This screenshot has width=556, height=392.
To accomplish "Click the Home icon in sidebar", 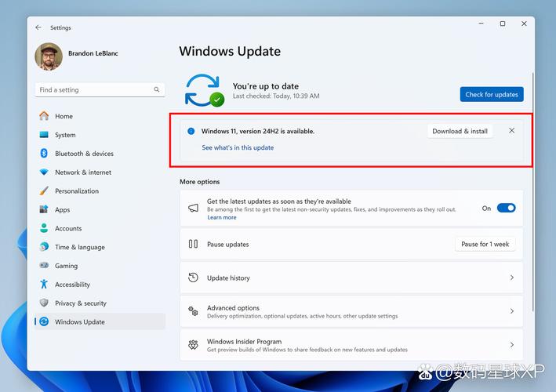I will pos(44,116).
